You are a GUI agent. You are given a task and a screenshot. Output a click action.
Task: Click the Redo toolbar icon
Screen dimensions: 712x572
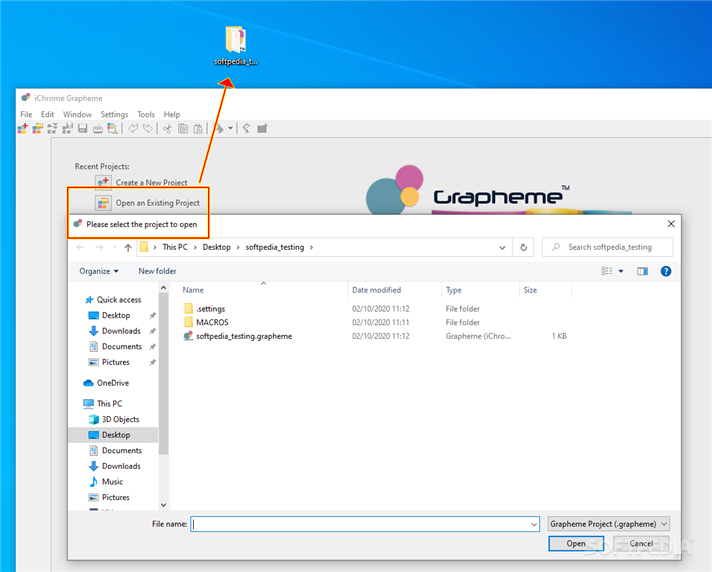[148, 128]
